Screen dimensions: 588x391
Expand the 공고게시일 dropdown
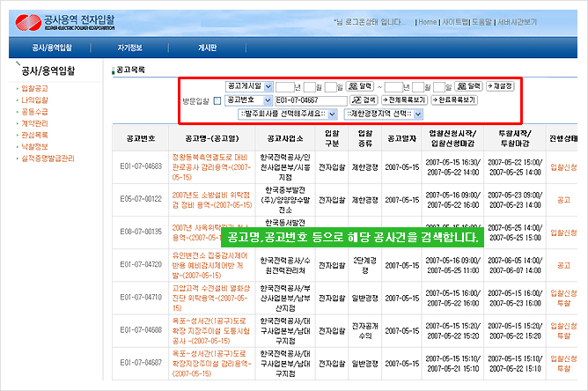tap(249, 86)
